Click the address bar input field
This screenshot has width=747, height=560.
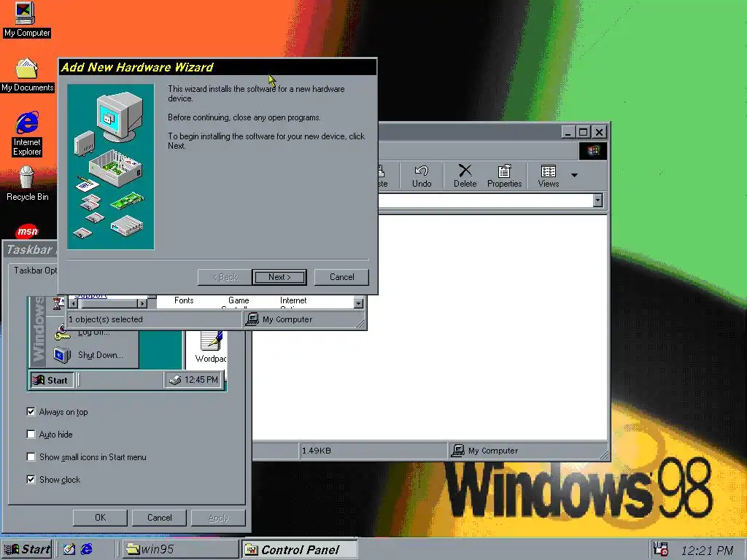click(485, 201)
